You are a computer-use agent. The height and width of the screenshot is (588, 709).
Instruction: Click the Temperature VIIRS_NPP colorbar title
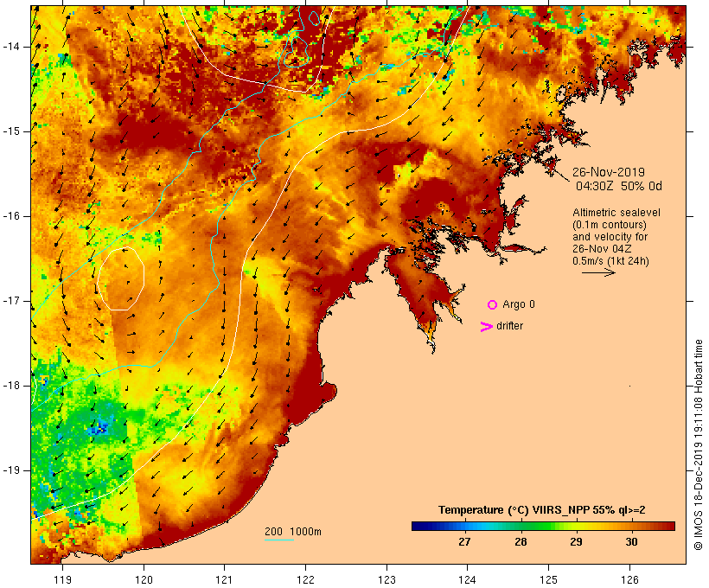pyautogui.click(x=542, y=510)
